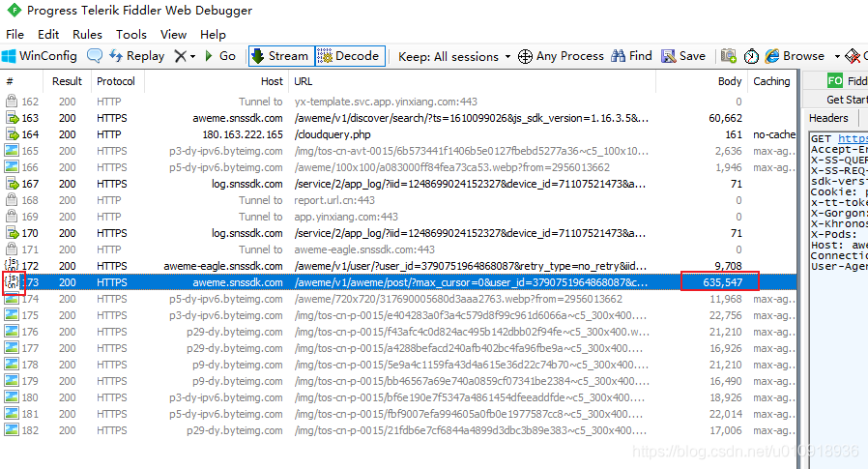Open the Edit menu
868x469 pixels.
tap(48, 35)
